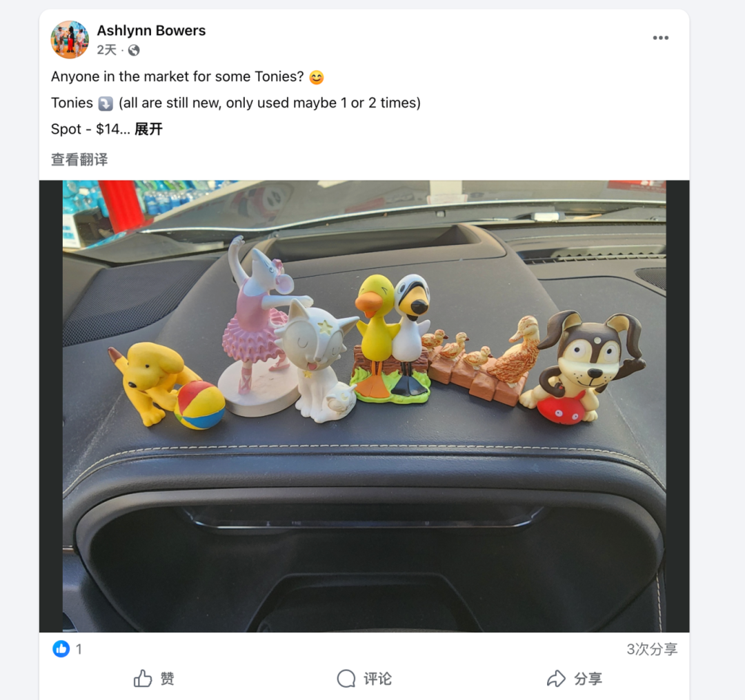Click the comment bubble icon
This screenshot has height=700, width=745.
point(346,679)
